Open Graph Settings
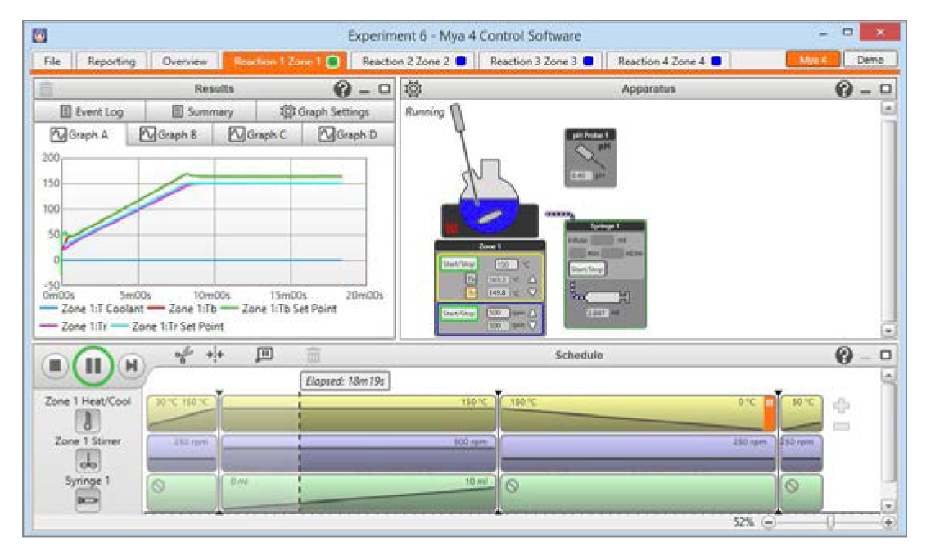Viewport: 935px width, 560px height. pyautogui.click(x=325, y=111)
